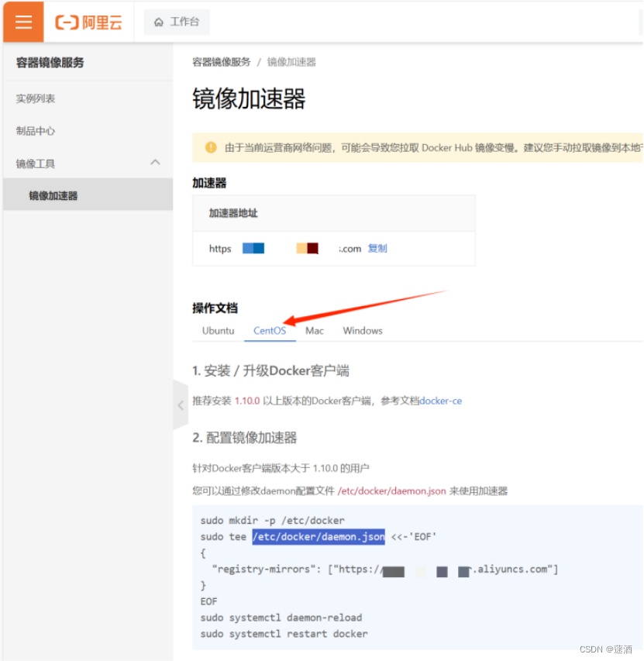Select the highlighted /etc/docker/daemon.json text
This screenshot has width=644, height=661.
[x=319, y=536]
